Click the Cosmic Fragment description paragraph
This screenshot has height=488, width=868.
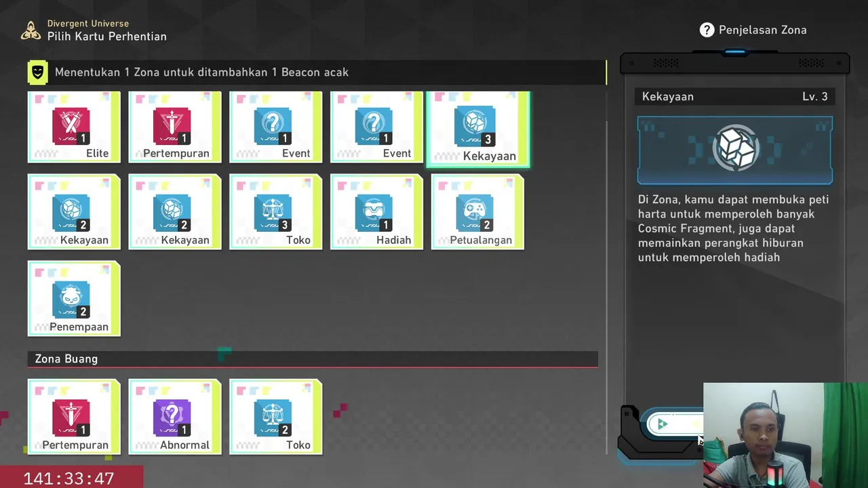pyautogui.click(x=734, y=228)
